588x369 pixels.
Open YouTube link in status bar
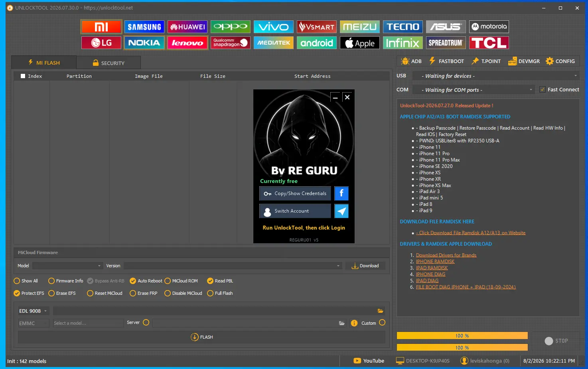[369, 361]
